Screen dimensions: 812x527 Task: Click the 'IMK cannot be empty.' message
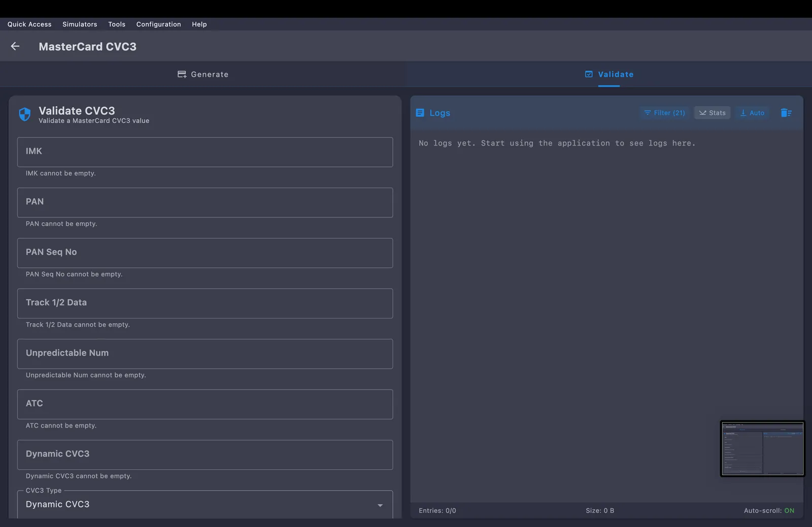click(61, 173)
